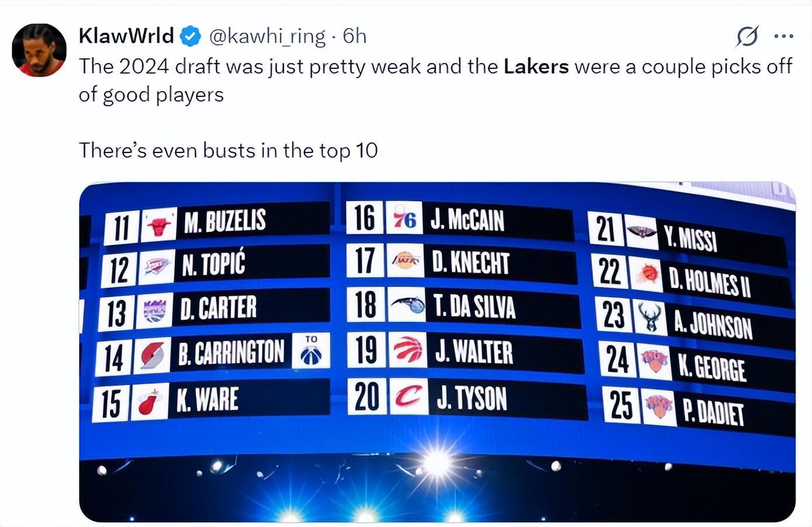The width and height of the screenshot is (812, 527).
Task: Click the Milwaukee Bucks logo at pick 23
Action: click(650, 318)
